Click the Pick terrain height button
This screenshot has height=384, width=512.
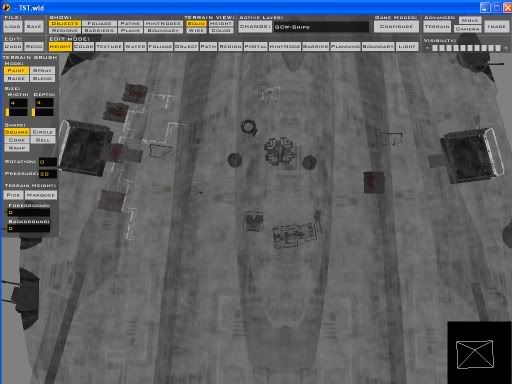(x=14, y=195)
